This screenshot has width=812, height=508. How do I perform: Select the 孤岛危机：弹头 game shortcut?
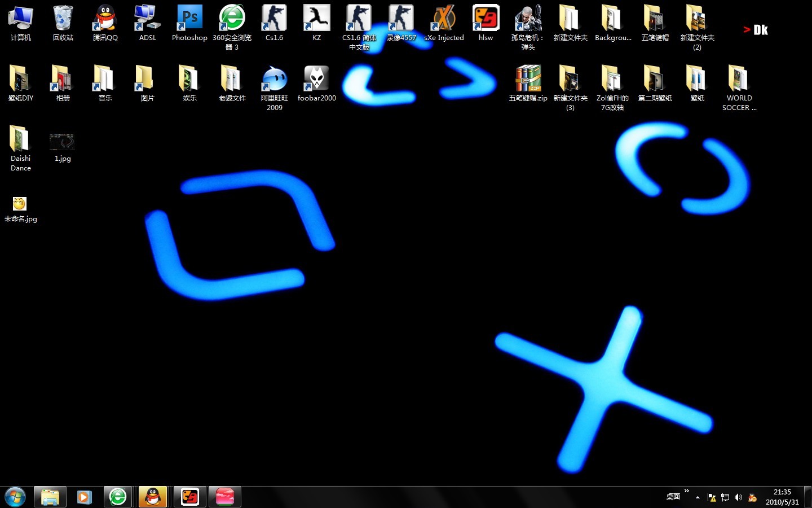[528, 27]
